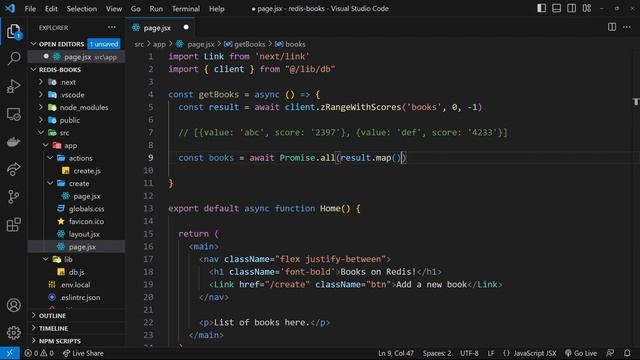
Task: Open the Manage gear menu
Action: pyautogui.click(x=13, y=333)
